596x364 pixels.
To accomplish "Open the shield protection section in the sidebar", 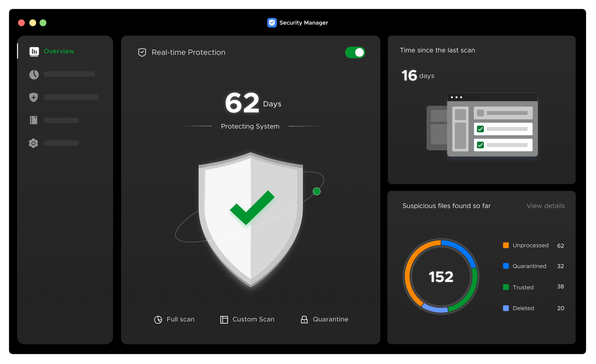I will 33,97.
